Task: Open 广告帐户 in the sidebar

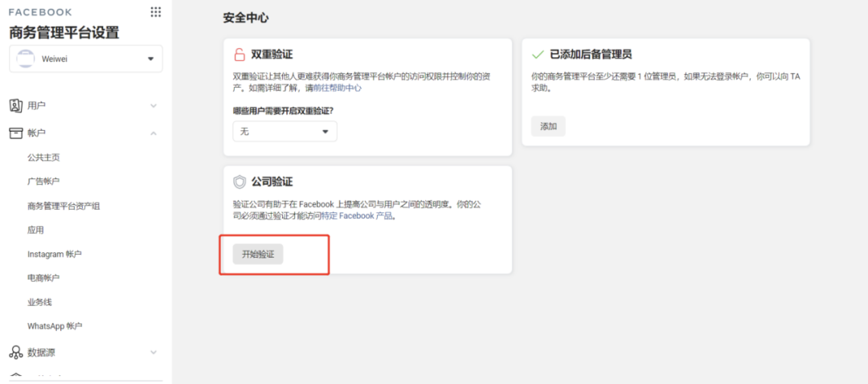Action: point(43,182)
